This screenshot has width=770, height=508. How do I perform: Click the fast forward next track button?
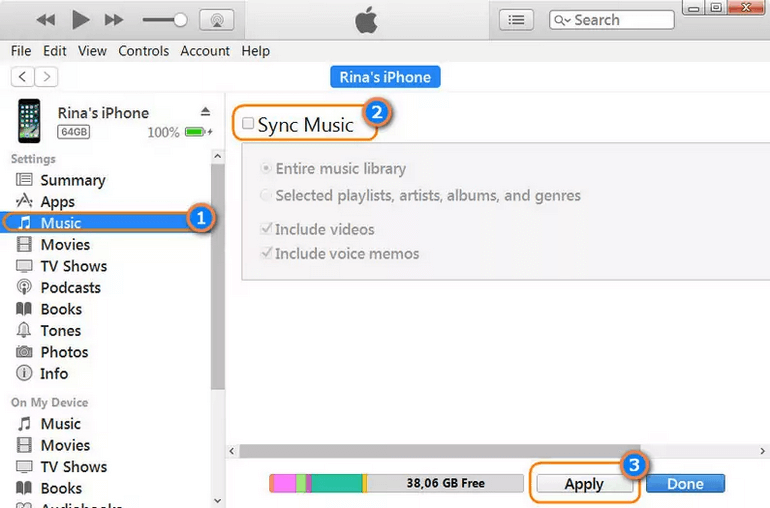114,20
